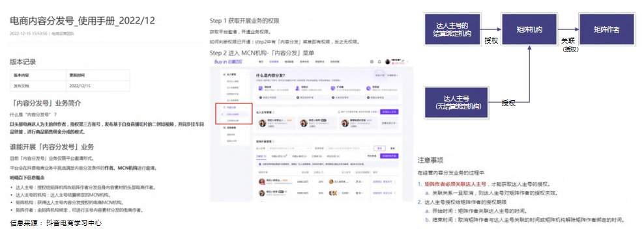The width and height of the screenshot is (644, 244).
Task: Collapse the 达人管理 sidebar group
Action: (247, 74)
